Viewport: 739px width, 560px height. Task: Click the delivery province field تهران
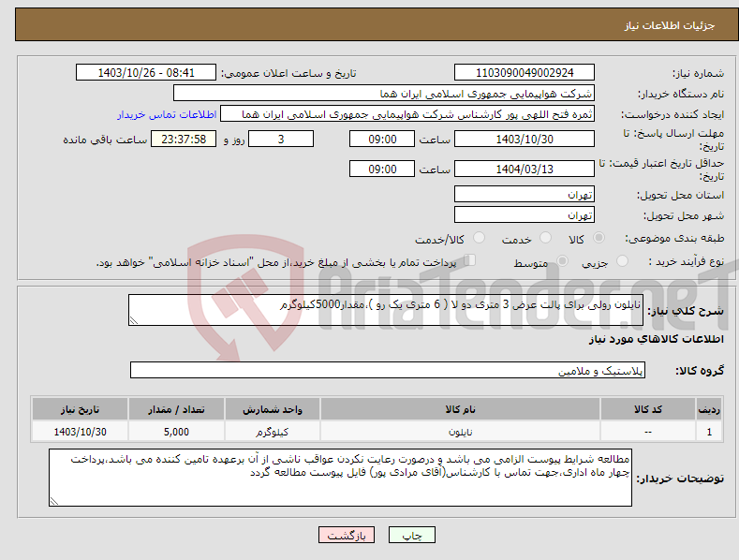pyautogui.click(x=525, y=194)
